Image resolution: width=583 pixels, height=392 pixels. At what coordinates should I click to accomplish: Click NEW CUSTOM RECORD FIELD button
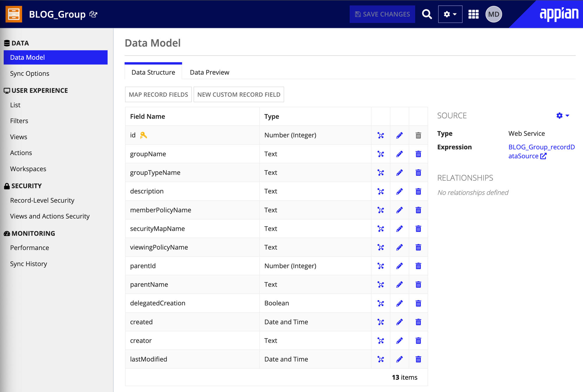click(x=239, y=94)
